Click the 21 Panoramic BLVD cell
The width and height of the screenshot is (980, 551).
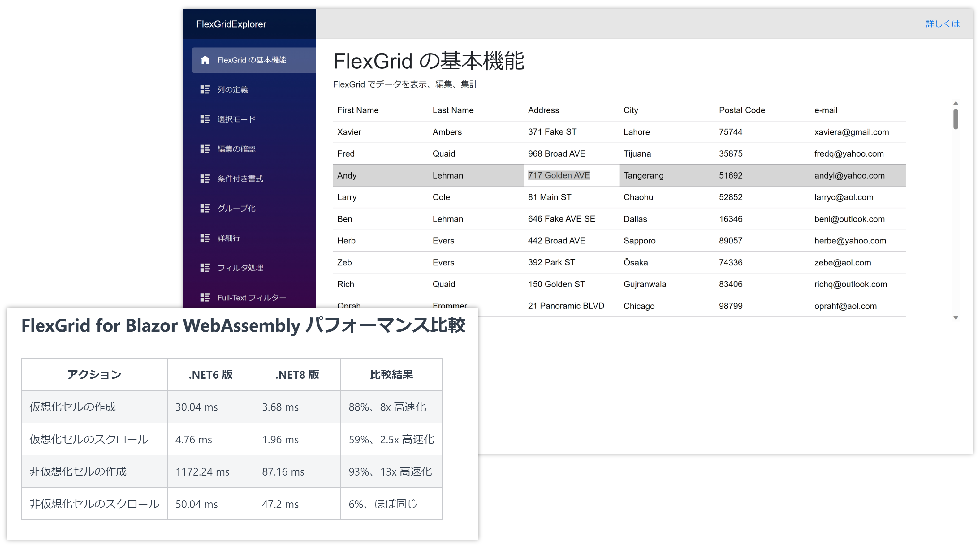pyautogui.click(x=572, y=306)
